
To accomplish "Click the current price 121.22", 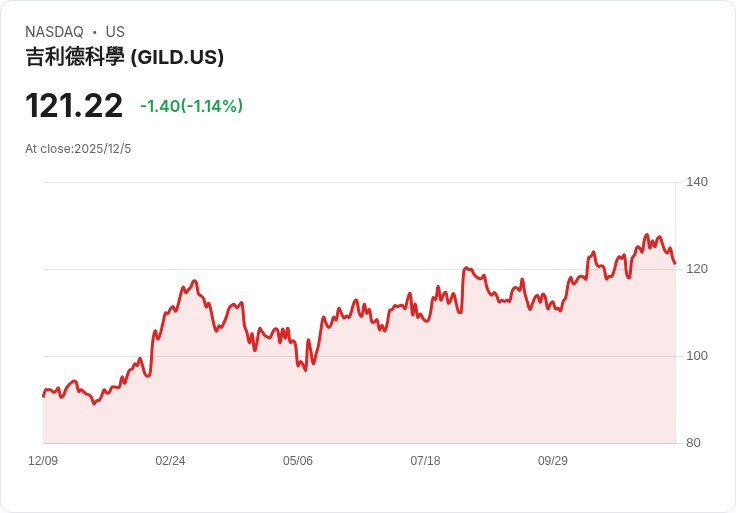I will [x=74, y=105].
